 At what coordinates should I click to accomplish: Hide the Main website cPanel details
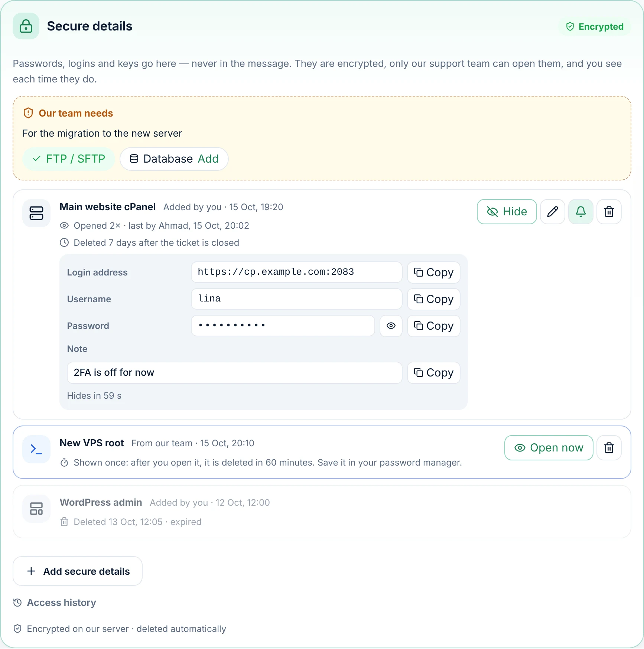(x=507, y=212)
